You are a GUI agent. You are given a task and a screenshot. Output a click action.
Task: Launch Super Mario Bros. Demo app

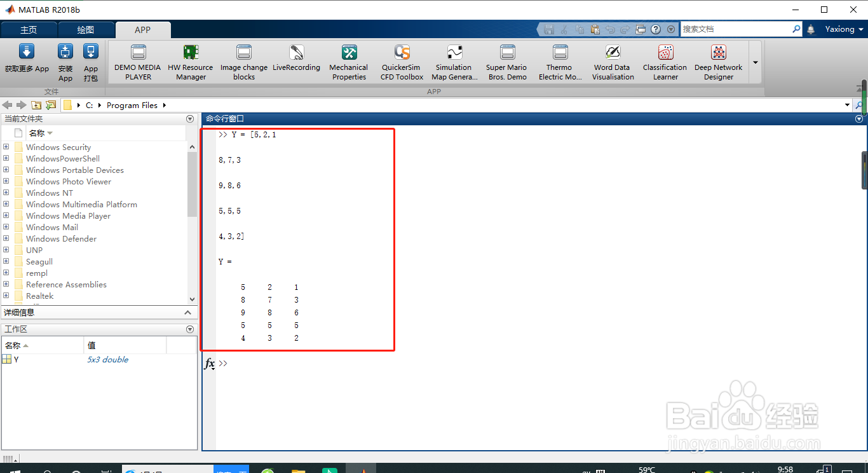[507, 62]
